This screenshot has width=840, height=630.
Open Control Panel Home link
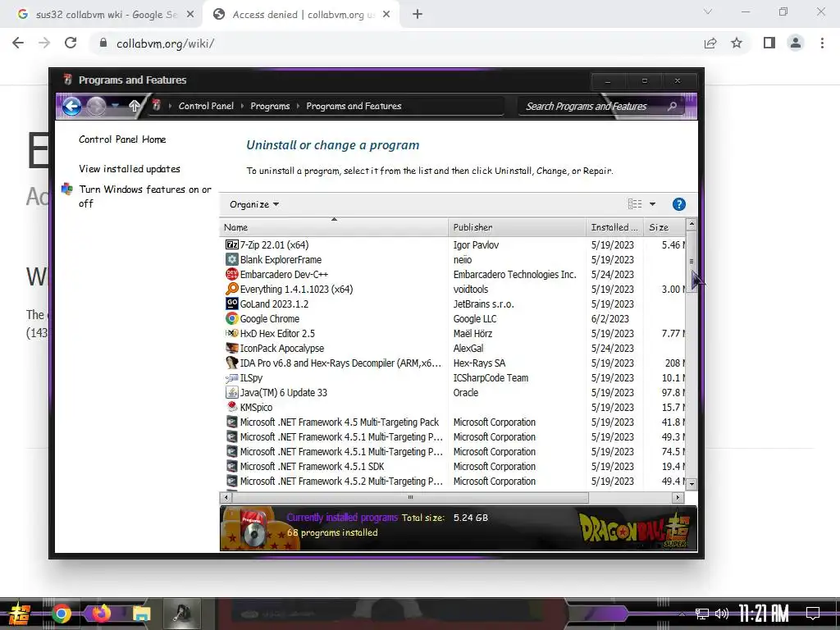click(x=122, y=139)
